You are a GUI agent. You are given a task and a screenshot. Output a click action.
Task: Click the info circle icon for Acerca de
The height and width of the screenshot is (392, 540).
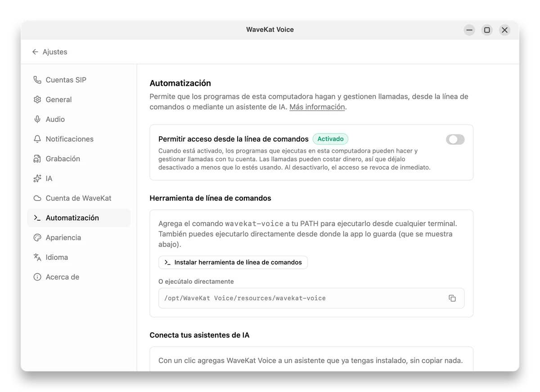tap(37, 277)
